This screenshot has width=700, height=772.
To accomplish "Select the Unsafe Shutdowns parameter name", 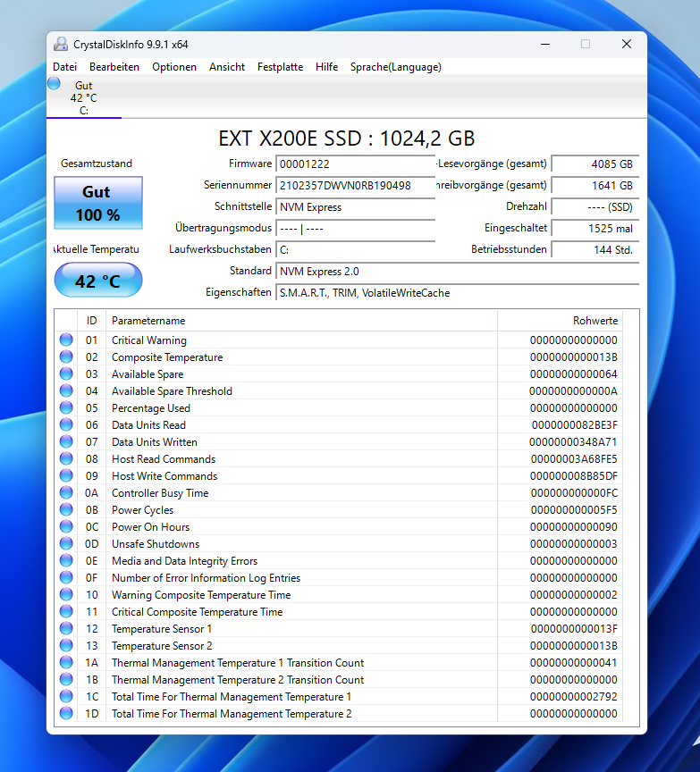I will 156,544.
